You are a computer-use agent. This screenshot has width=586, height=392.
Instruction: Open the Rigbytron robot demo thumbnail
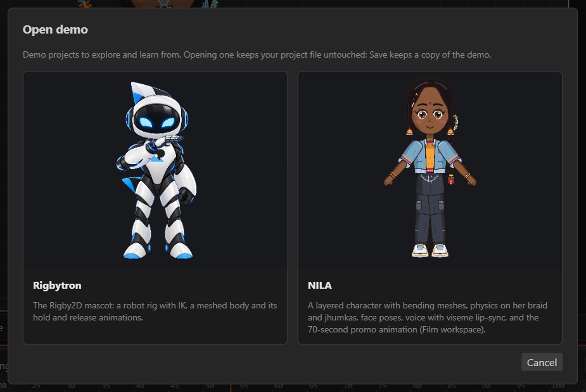[x=155, y=171]
